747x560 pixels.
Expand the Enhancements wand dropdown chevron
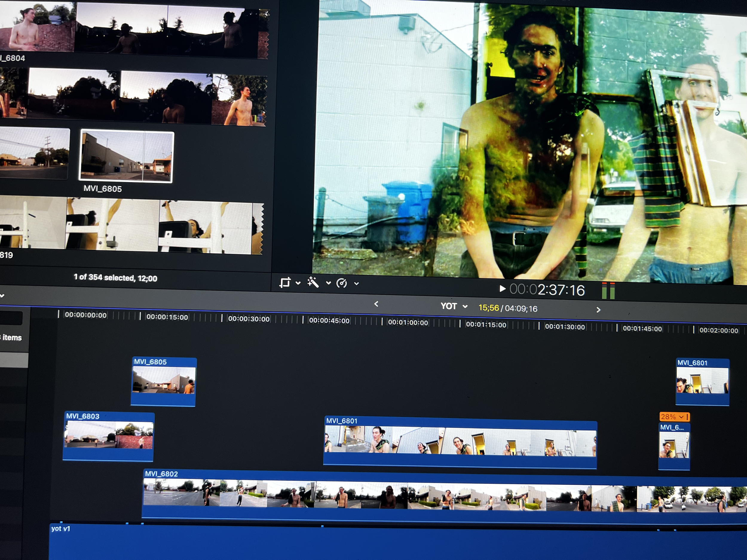click(x=328, y=283)
